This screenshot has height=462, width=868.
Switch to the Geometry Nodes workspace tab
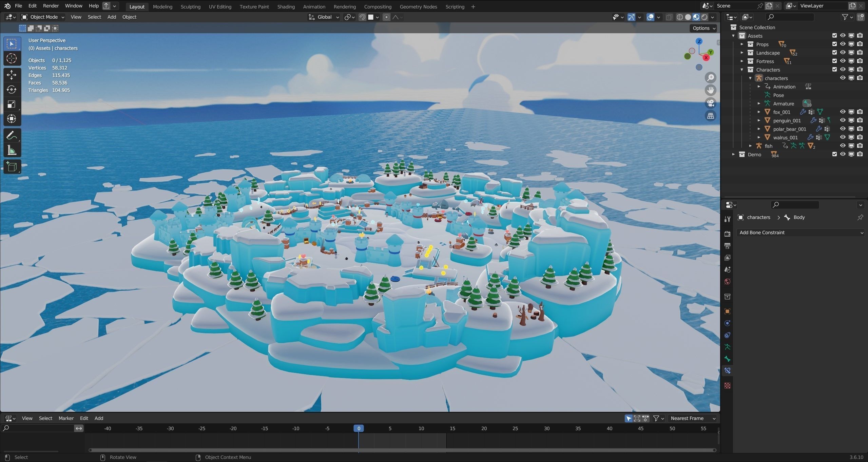tap(418, 6)
